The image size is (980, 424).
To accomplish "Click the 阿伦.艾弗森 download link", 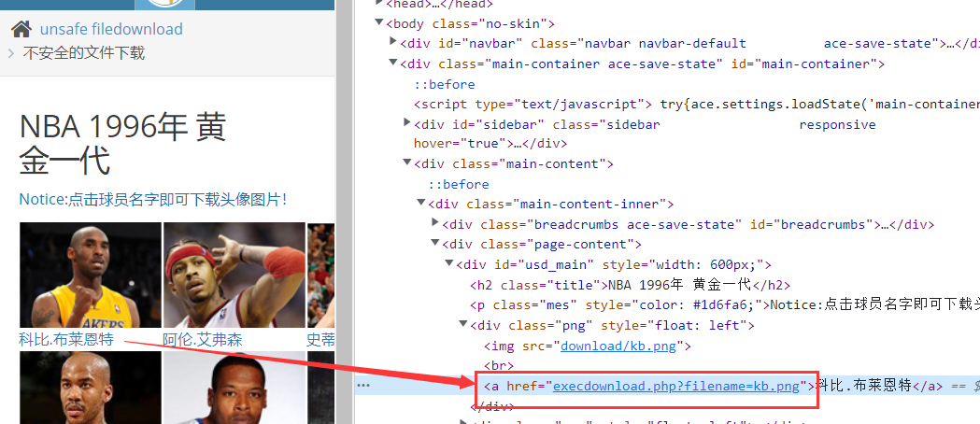I will pos(203,340).
